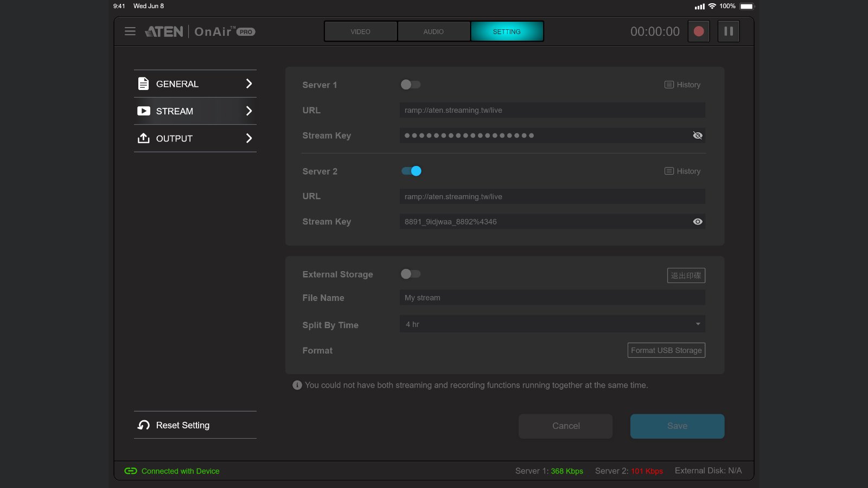Open Server 2 History list

(x=682, y=171)
